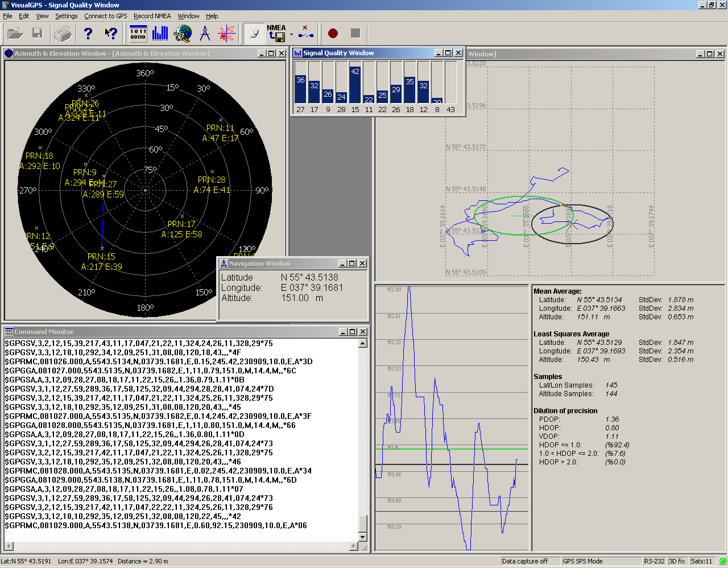
Task: Click the Signal Quality bar chart icon
Action: [160, 34]
